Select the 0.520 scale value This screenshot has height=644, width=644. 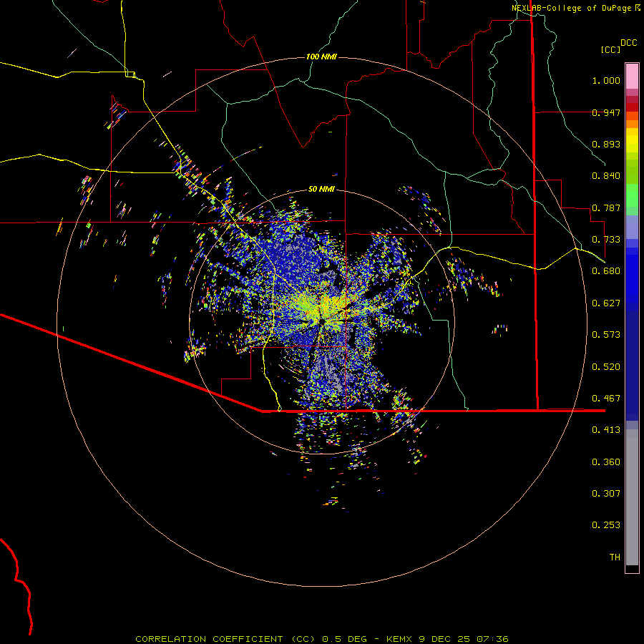[x=606, y=367]
